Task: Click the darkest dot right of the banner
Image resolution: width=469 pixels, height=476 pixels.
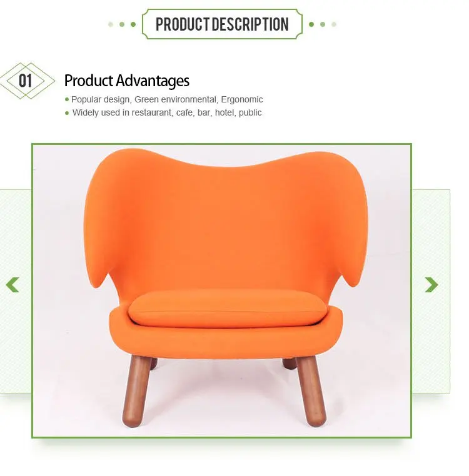Action: tap(311, 24)
